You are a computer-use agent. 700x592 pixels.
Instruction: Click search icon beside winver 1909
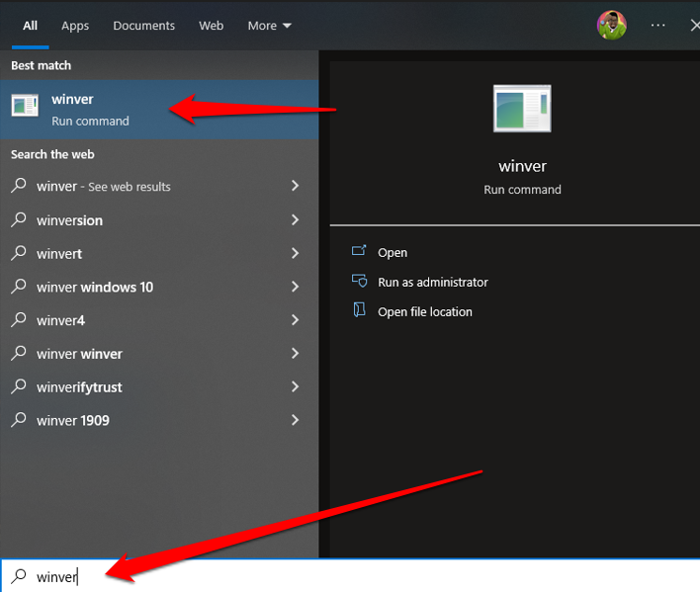tap(19, 419)
